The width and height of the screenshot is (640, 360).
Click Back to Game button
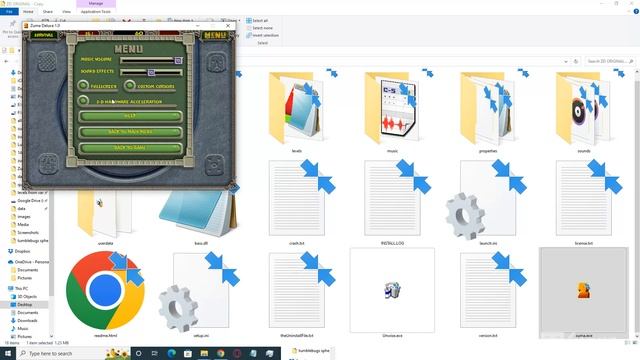[x=130, y=147]
